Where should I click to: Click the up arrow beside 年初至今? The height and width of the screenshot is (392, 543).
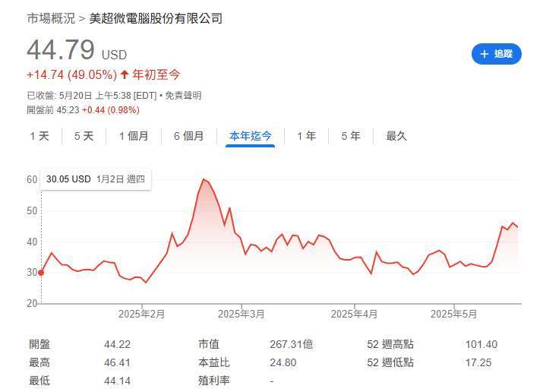click(125, 74)
